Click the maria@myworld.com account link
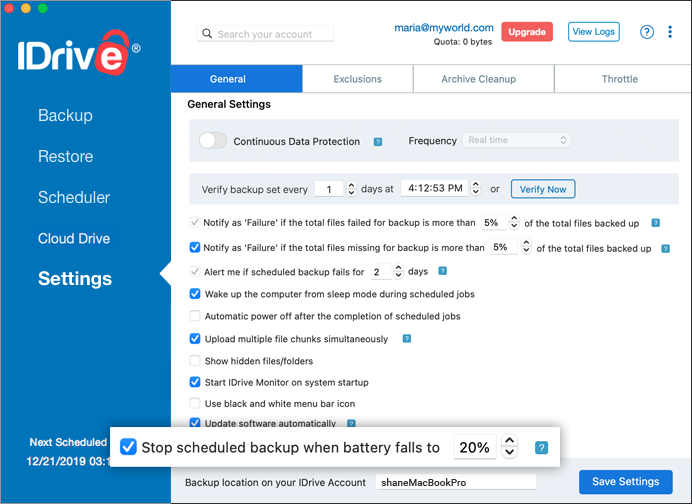The width and height of the screenshot is (692, 504). point(444,28)
